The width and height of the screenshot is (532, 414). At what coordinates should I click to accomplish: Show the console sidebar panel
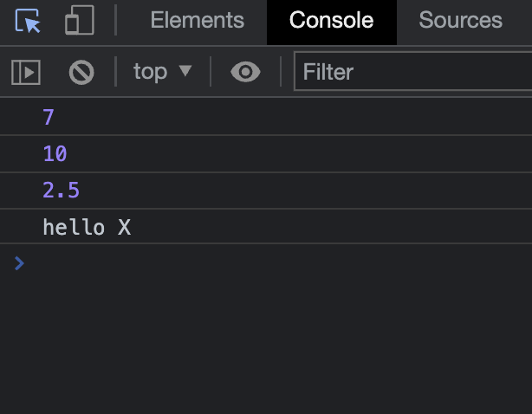[x=26, y=72]
